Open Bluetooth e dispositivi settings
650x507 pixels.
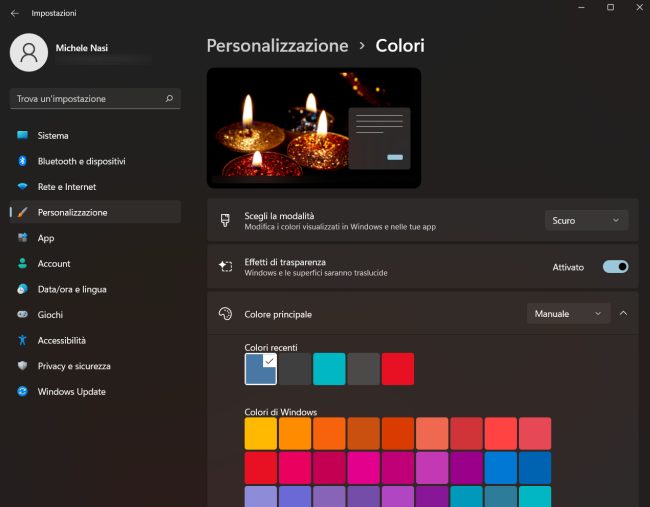(95, 161)
